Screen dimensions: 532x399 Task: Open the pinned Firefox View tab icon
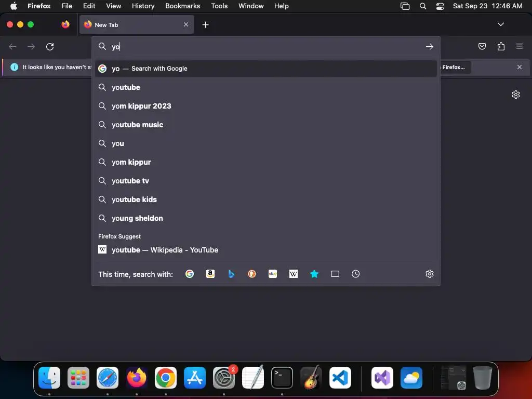(x=65, y=24)
